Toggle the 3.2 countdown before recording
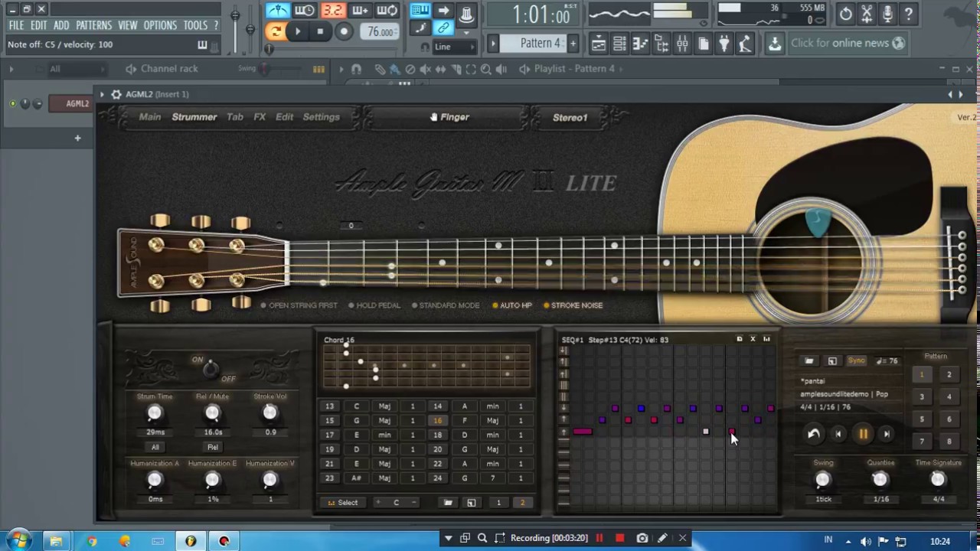This screenshot has height=551, width=980. (x=332, y=11)
